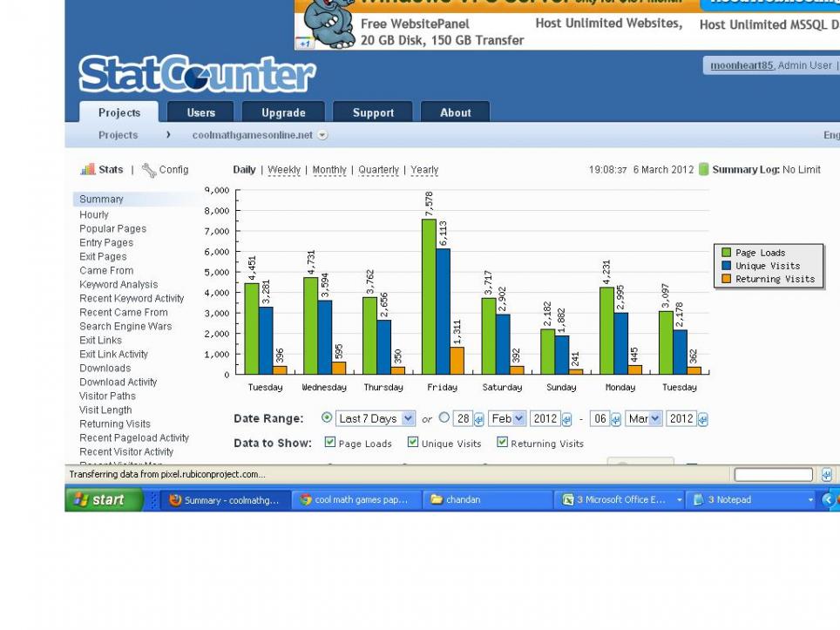Open Popular Pages in the sidebar

coord(112,229)
